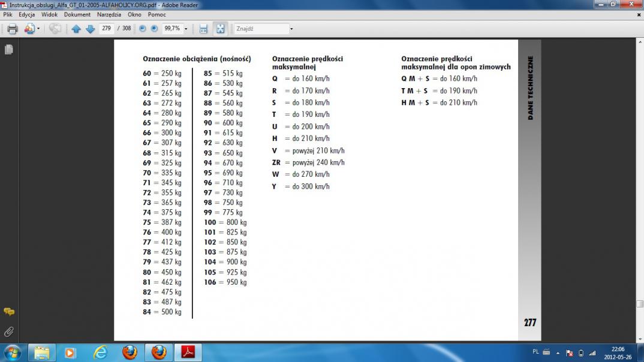The image size is (644, 362).
Task: Print the document using the printer icon
Action: [x=13, y=29]
